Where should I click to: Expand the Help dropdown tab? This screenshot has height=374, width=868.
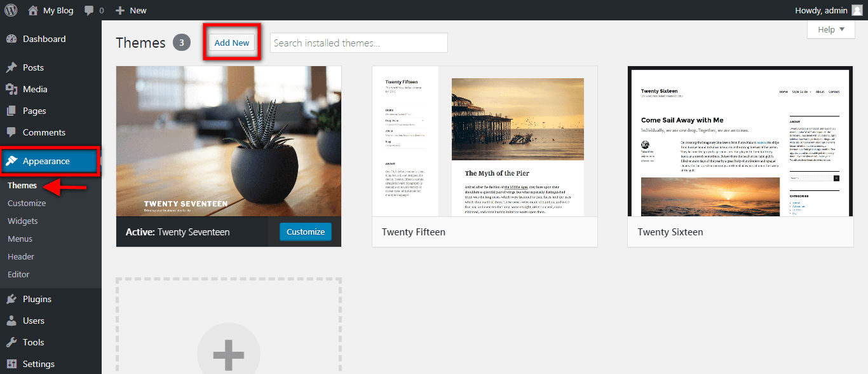(x=831, y=29)
